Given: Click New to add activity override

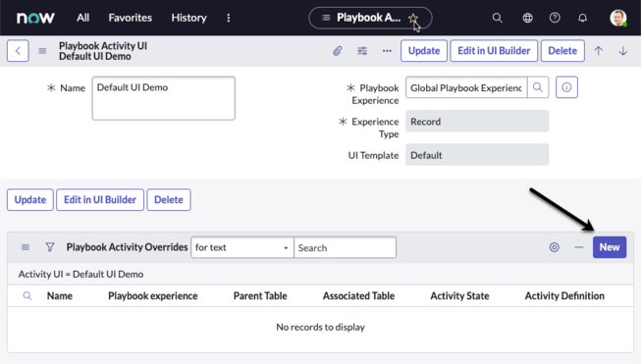Looking at the screenshot, I should 610,247.
